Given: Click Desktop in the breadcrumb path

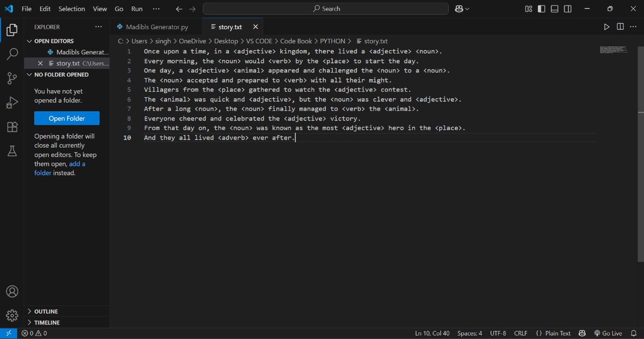Looking at the screenshot, I should click(x=225, y=41).
